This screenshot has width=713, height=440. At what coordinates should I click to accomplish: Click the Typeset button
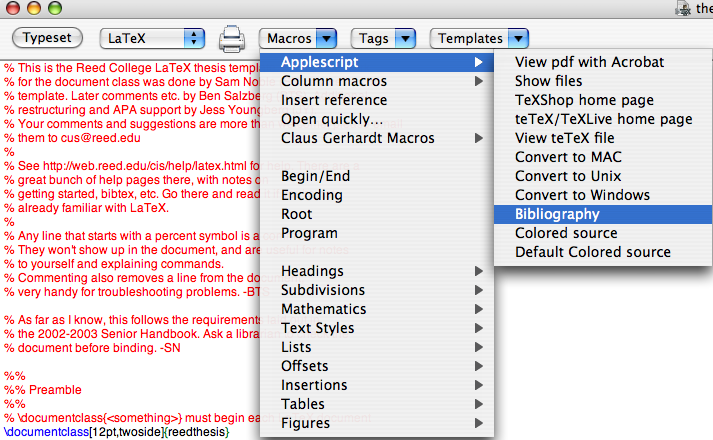[x=47, y=38]
